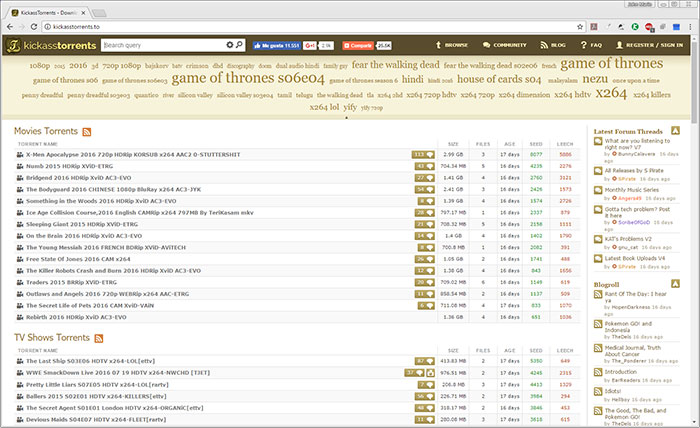Open comments badge for WWE SmackDown Live
The width and height of the screenshot is (700, 428).
tap(415, 373)
